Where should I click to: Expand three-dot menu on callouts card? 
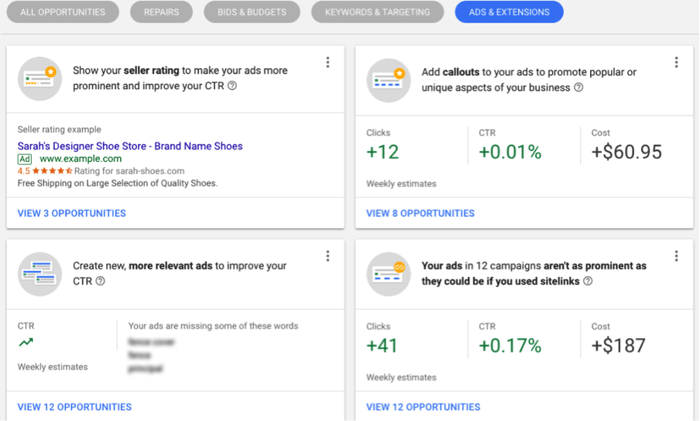click(675, 63)
